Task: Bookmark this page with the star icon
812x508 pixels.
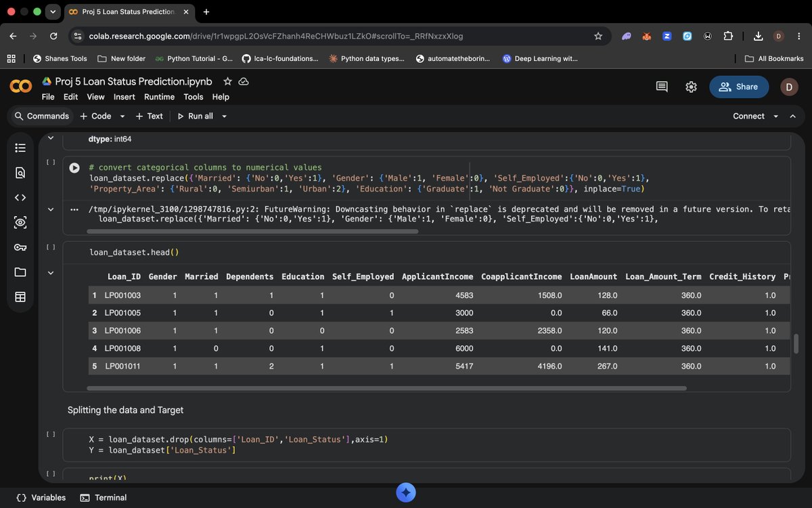Action: pyautogui.click(x=598, y=36)
